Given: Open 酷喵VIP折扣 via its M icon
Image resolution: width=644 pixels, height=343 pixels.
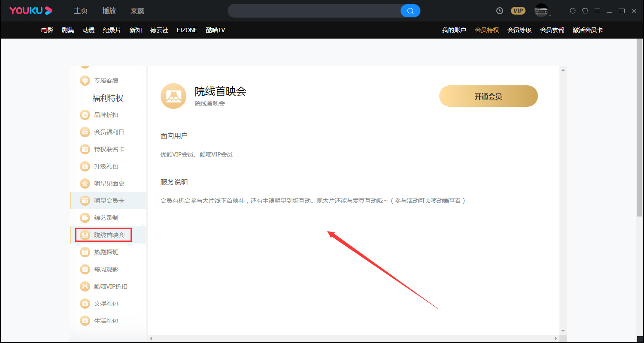Looking at the screenshot, I should coord(85,286).
